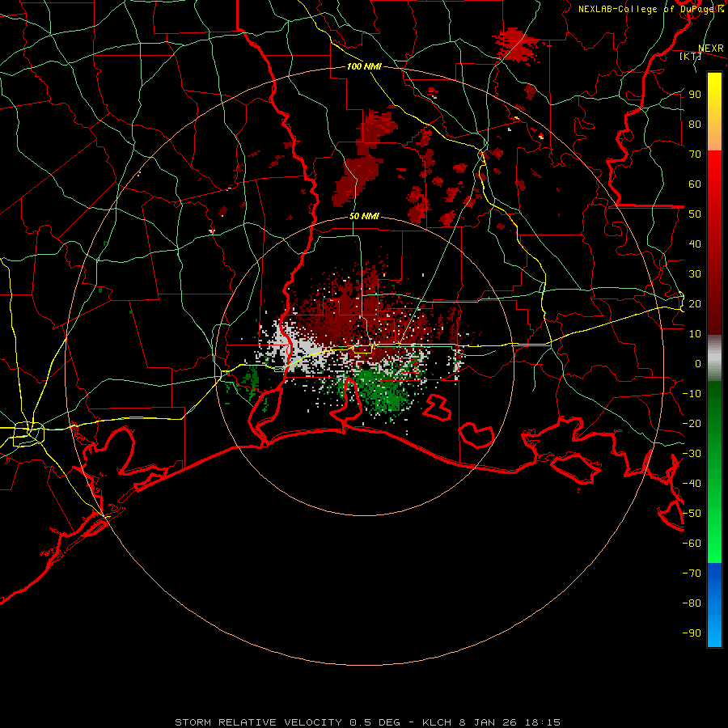Click the 0 value on the velocity scale
Screen dimensions: 728x728
point(698,363)
